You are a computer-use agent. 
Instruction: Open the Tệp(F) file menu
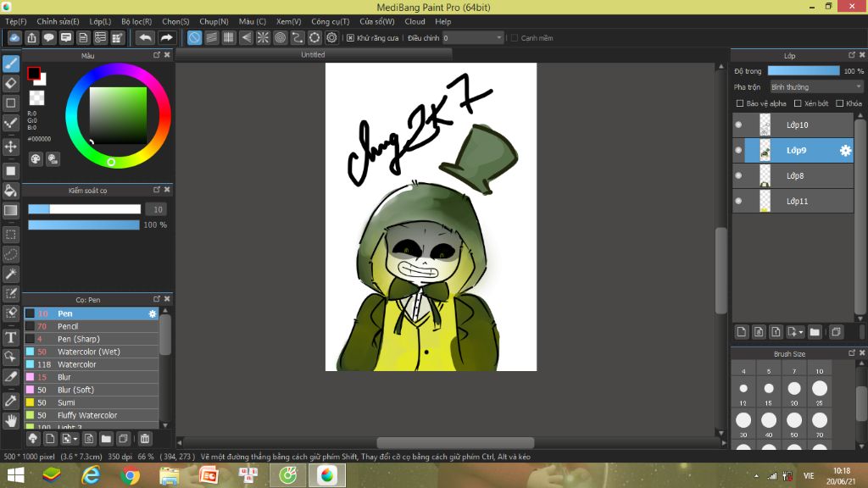coord(16,21)
